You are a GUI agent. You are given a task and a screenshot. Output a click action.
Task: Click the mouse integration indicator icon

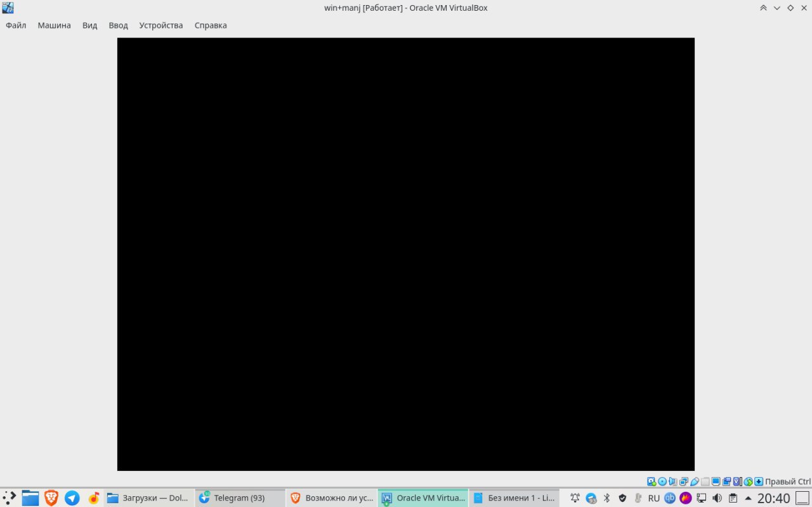pyautogui.click(x=749, y=482)
